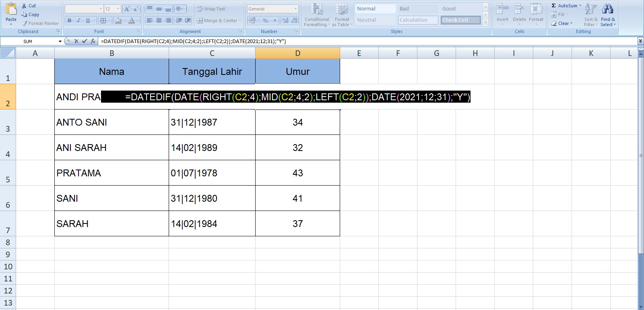The height and width of the screenshot is (310, 644).
Task: Open Sort & Filter menu
Action: point(591,15)
